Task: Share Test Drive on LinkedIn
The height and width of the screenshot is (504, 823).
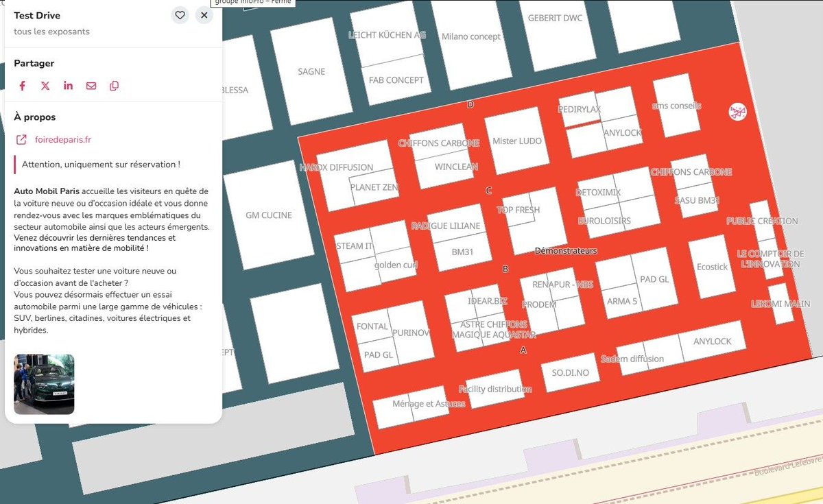Action: click(68, 86)
